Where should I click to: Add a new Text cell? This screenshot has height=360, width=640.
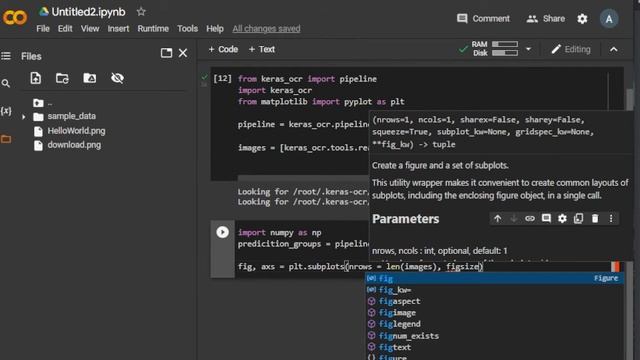click(262, 49)
